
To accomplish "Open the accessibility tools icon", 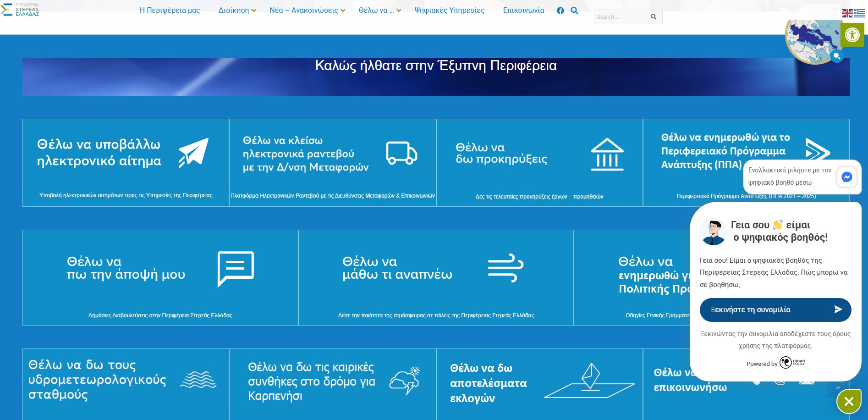I will [x=852, y=35].
